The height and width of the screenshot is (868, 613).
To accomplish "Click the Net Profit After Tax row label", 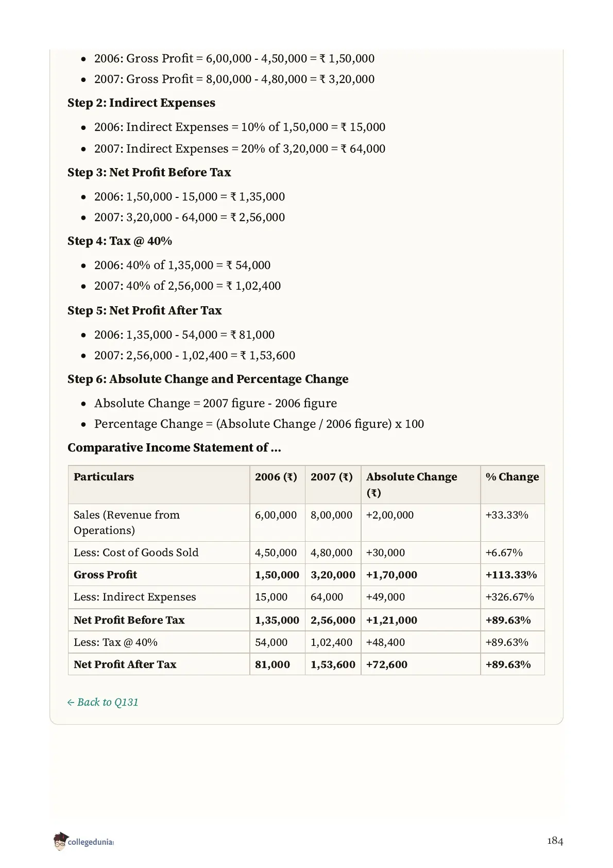I will click(125, 664).
